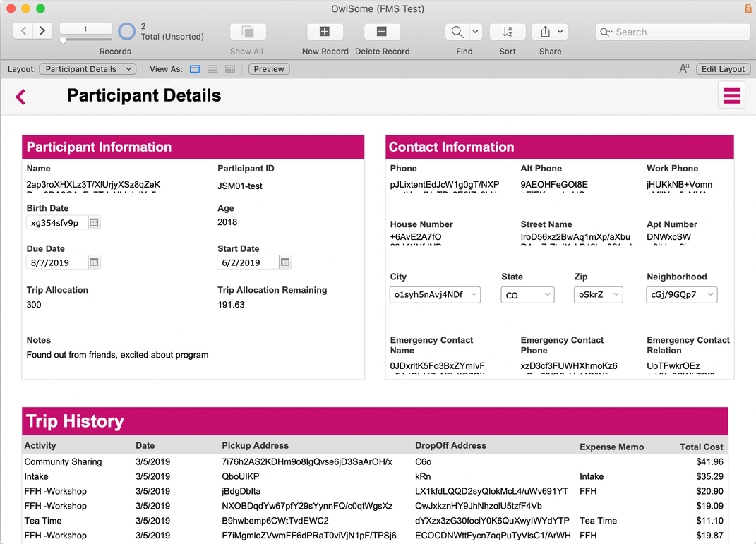Viewport: 756px width, 544px height.
Task: Click the Expense Memo column header
Action: pos(611,447)
